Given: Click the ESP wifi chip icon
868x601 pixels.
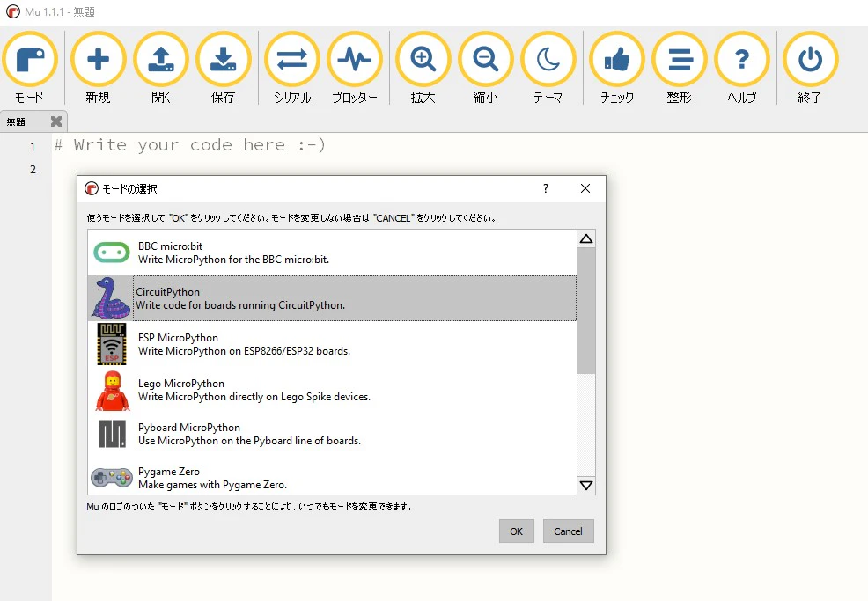Looking at the screenshot, I should pyautogui.click(x=112, y=344).
